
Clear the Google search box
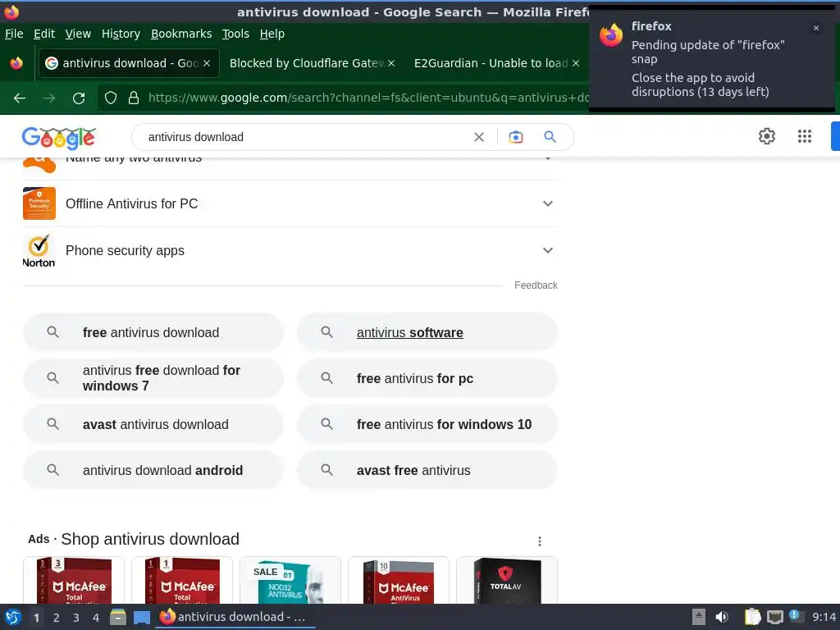click(x=479, y=137)
